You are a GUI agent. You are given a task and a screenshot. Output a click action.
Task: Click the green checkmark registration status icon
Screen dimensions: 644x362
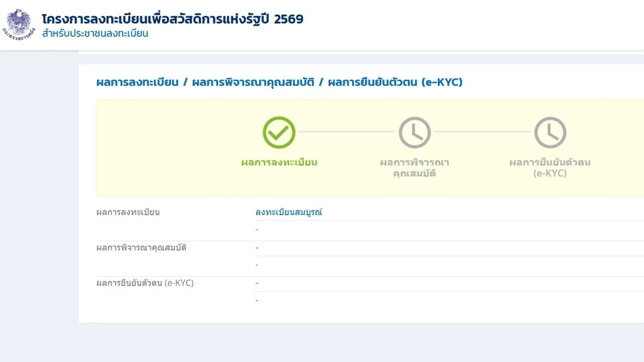[279, 132]
